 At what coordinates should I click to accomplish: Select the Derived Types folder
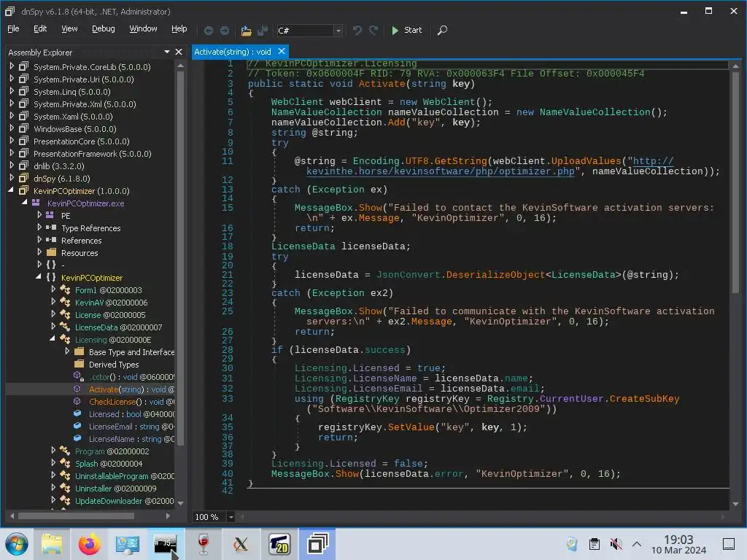[113, 365]
